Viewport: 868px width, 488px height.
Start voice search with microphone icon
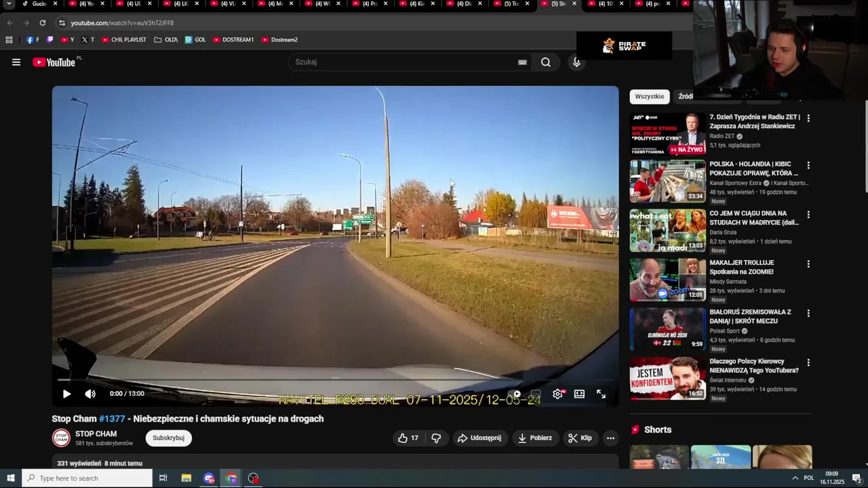point(576,62)
